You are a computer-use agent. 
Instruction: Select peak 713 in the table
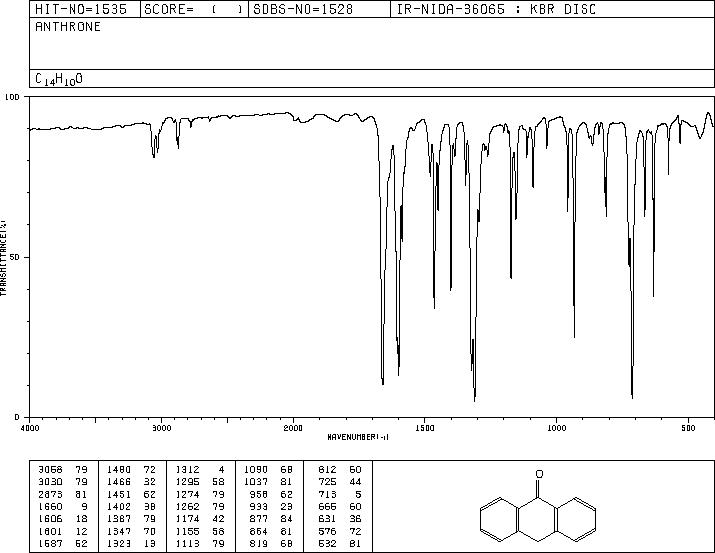pos(327,494)
